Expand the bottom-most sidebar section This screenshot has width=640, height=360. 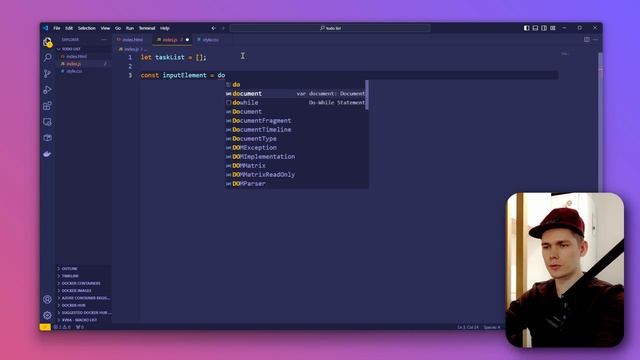tap(83, 320)
